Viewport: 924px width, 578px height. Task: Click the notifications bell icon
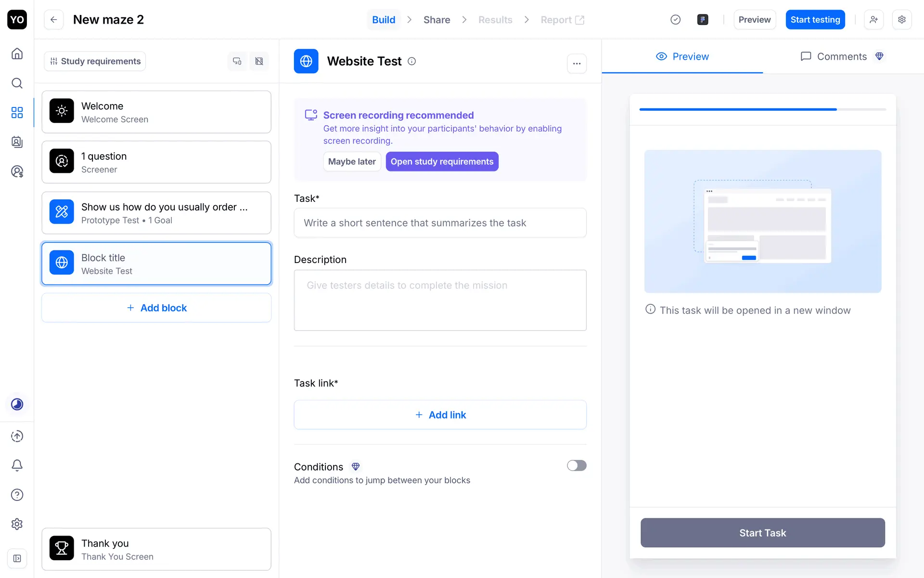(17, 465)
